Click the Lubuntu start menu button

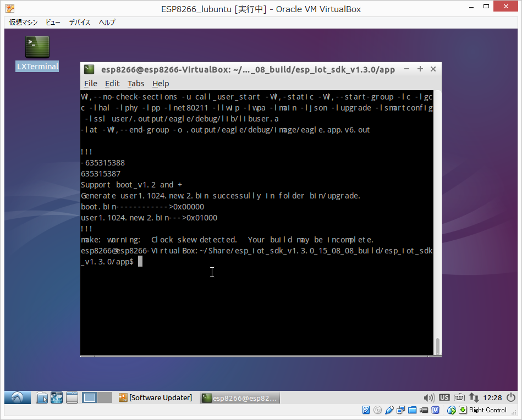coord(17,397)
